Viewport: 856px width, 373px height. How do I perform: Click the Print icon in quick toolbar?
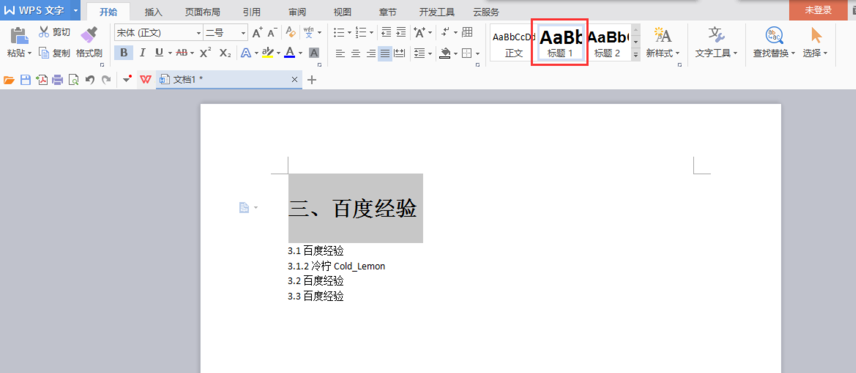(x=58, y=80)
